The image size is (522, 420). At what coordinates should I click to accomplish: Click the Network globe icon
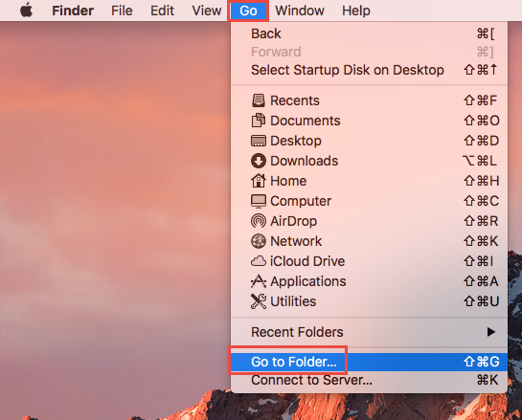[259, 241]
